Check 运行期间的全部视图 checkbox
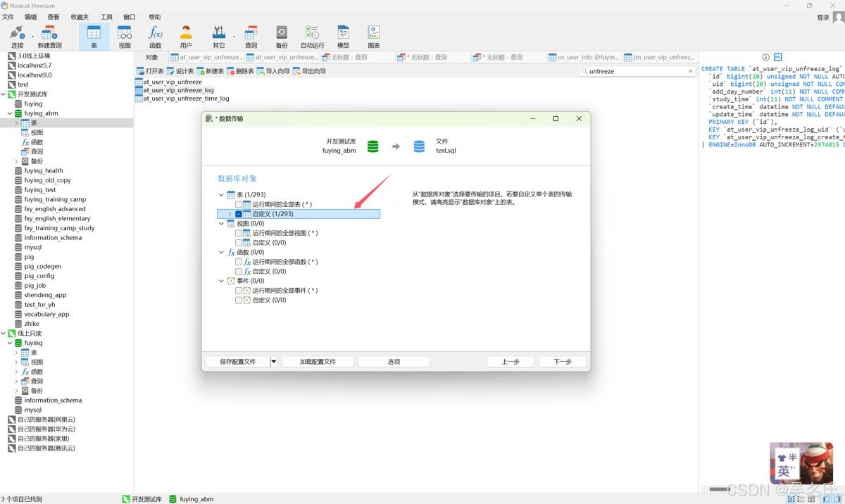The image size is (845, 504). point(239,233)
